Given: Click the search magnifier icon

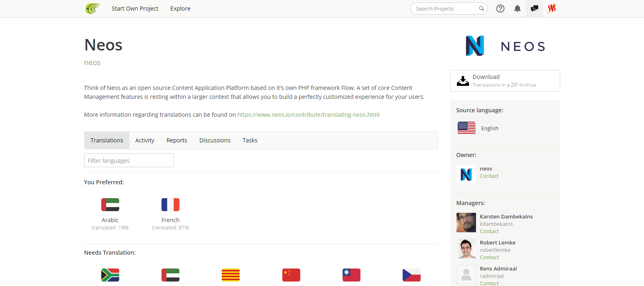Looking at the screenshot, I should (x=482, y=9).
